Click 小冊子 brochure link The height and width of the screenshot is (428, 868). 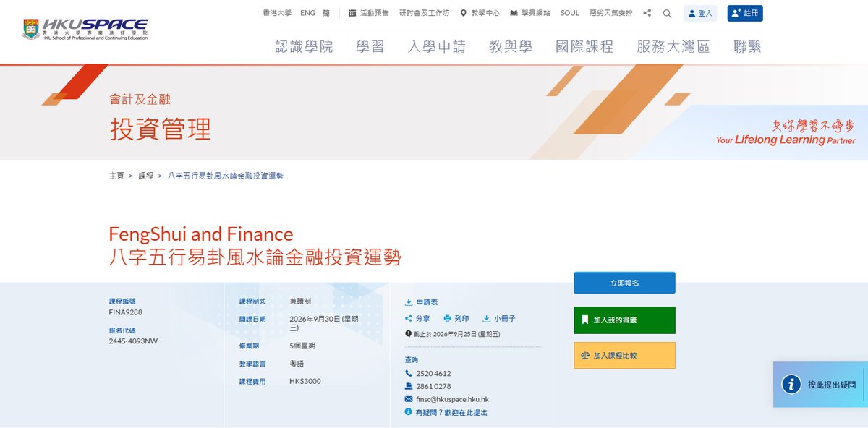505,318
